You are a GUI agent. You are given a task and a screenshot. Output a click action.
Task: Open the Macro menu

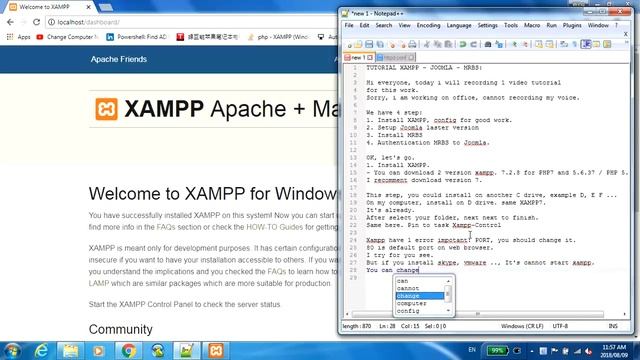pos(532,25)
